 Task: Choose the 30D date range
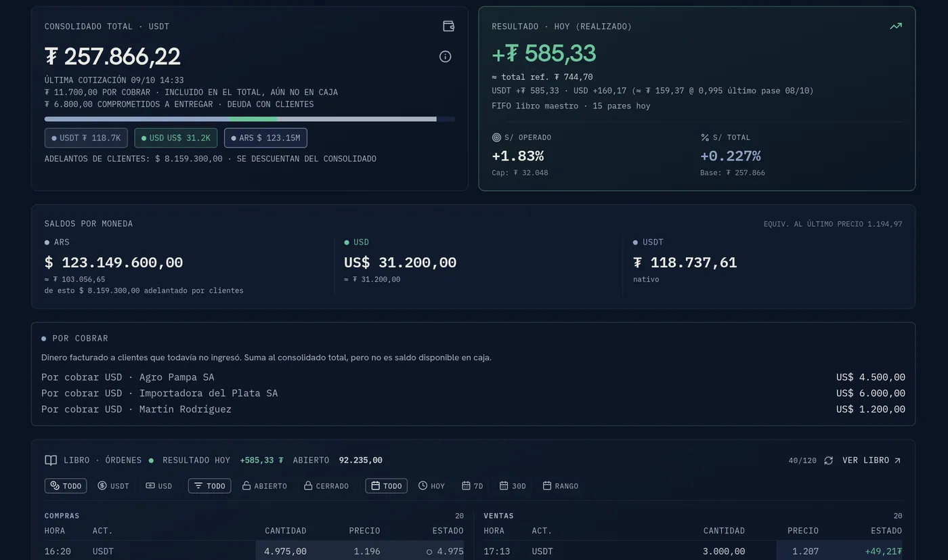tap(513, 486)
